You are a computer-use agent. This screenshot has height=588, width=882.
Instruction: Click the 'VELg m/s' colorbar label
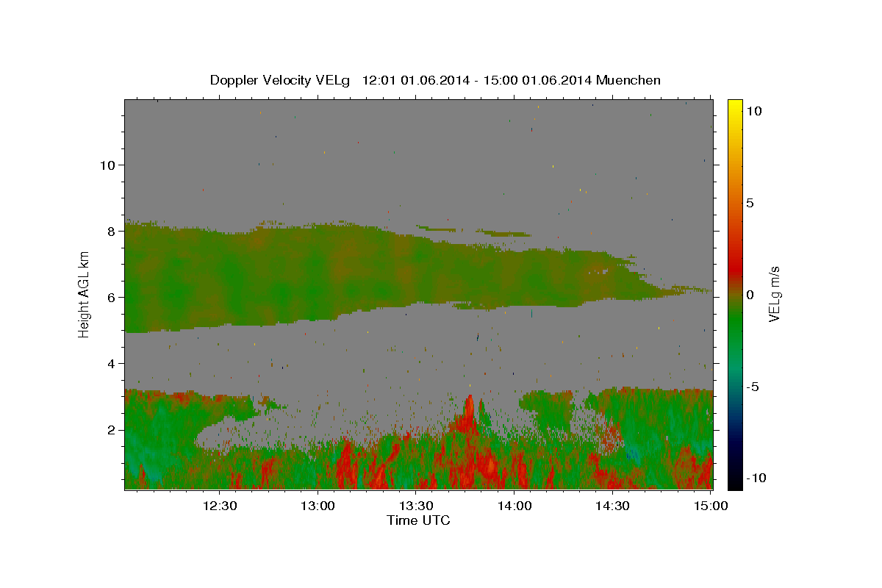click(x=774, y=294)
